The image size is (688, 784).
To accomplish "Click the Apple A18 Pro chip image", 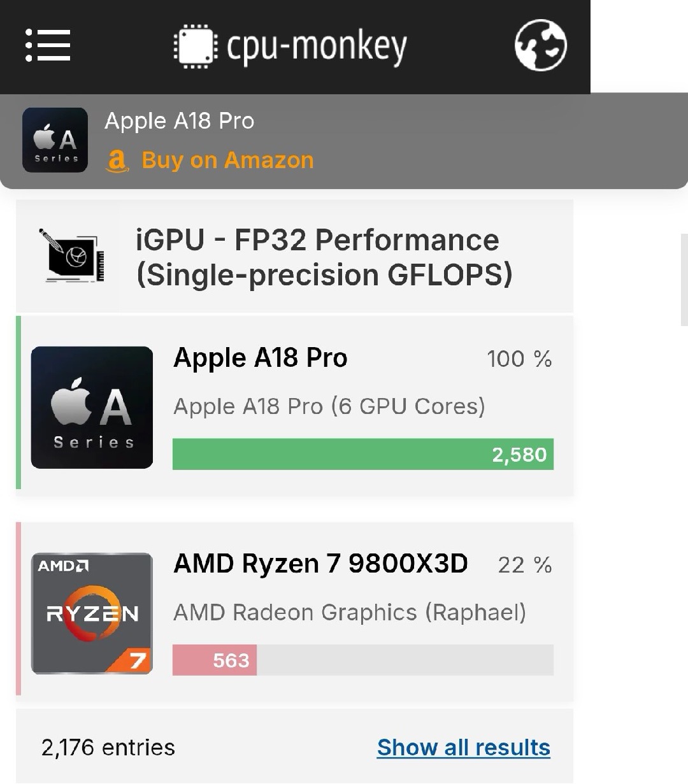I will 92,408.
